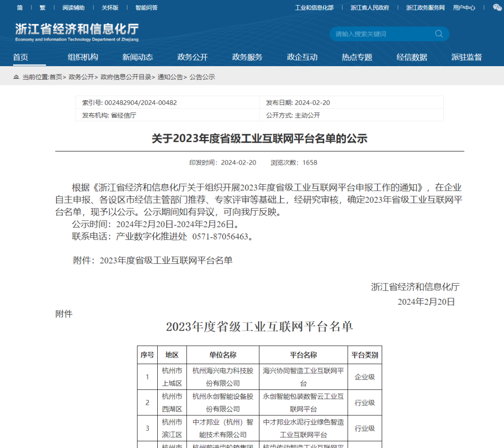Visit 浙江政务服务网 link
504x448 pixels.
425,7
